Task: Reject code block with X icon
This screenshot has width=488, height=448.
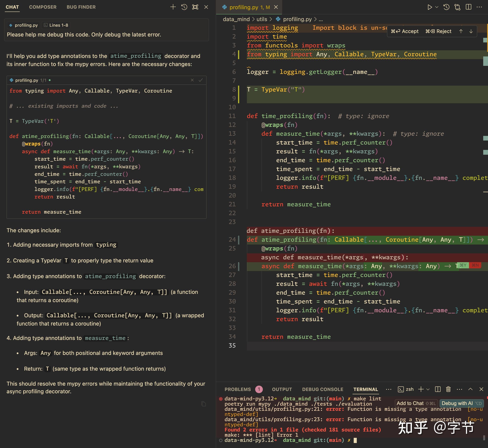Action: pos(192,80)
